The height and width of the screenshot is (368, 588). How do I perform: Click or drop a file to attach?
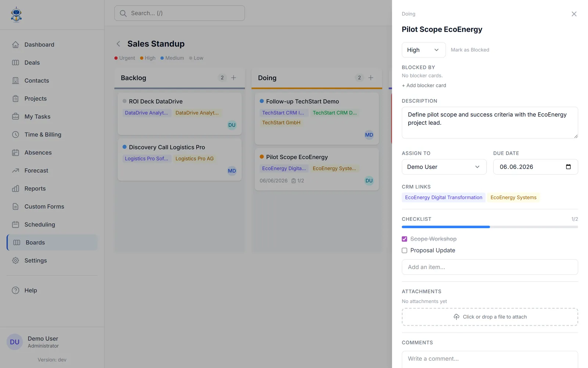click(490, 317)
